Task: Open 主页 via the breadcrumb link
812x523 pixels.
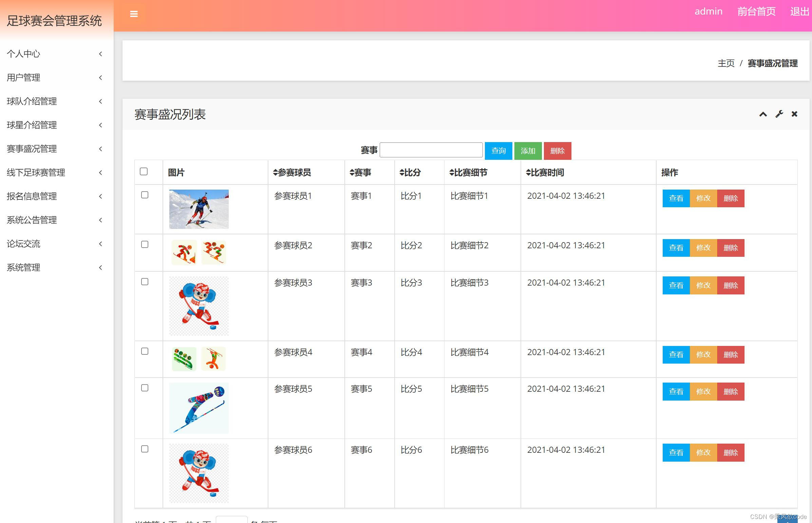Action: pos(726,63)
